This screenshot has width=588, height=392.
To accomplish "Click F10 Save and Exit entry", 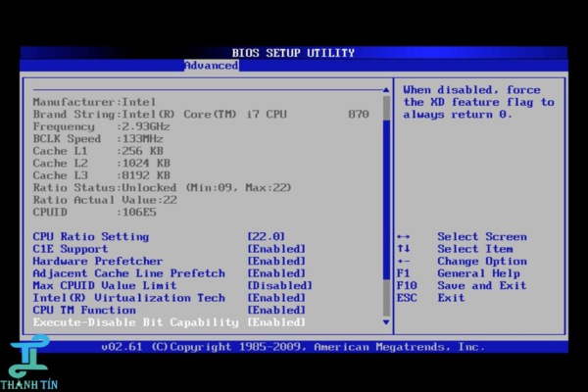I will pos(462,285).
